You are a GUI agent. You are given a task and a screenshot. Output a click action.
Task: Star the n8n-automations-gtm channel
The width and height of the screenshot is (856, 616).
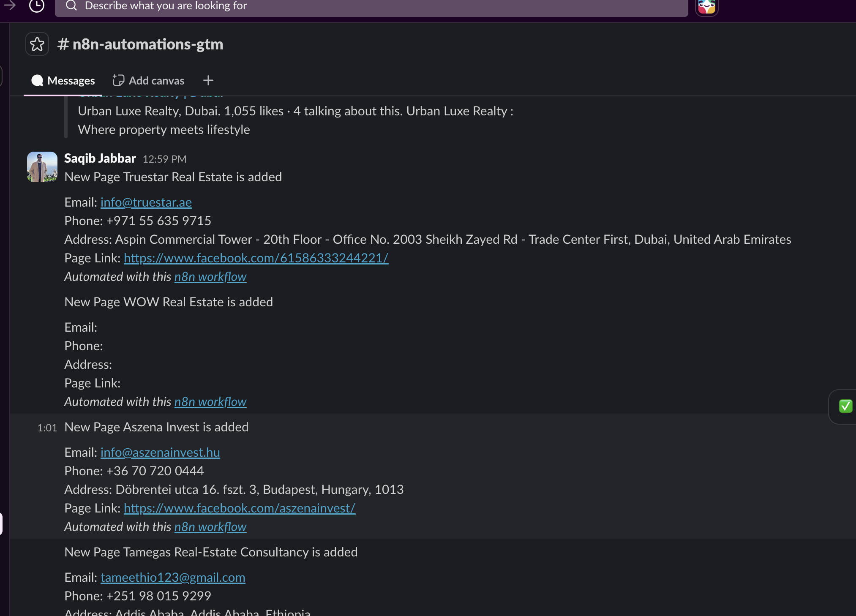[x=37, y=44]
